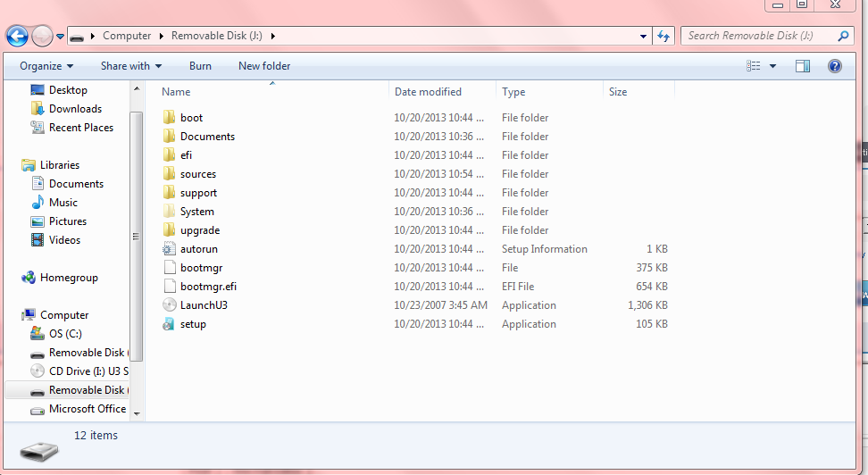Viewport: 868px width, 475px height.
Task: Select Homegroup in navigation pane
Action: point(68,278)
